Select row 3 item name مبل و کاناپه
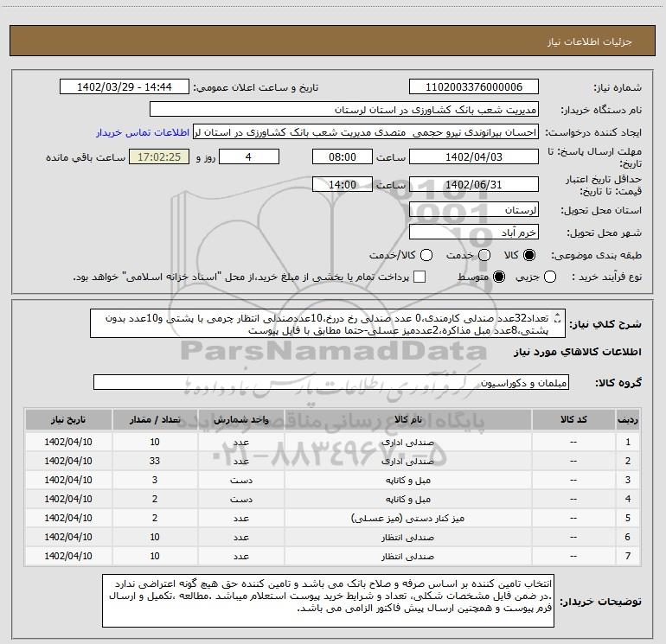Viewport: 666px width, 644px height. pos(407,480)
